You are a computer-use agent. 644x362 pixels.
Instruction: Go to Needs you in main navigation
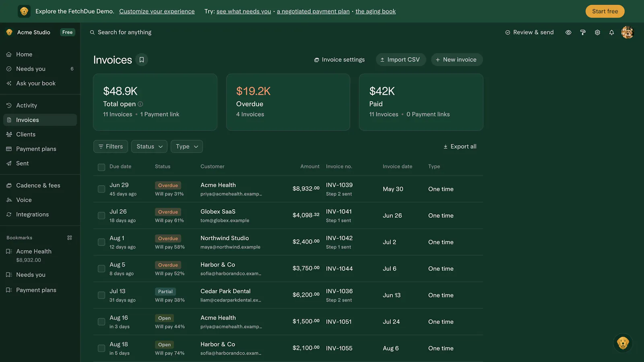(x=40, y=69)
